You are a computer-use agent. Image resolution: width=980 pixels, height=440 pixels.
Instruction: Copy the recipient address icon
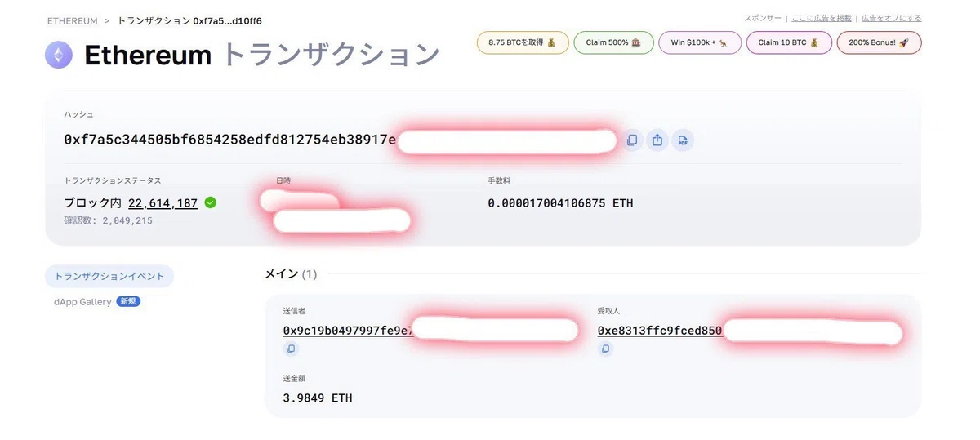point(605,349)
